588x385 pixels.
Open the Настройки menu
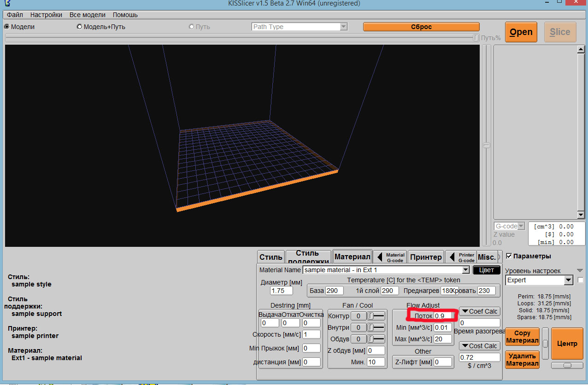click(46, 15)
